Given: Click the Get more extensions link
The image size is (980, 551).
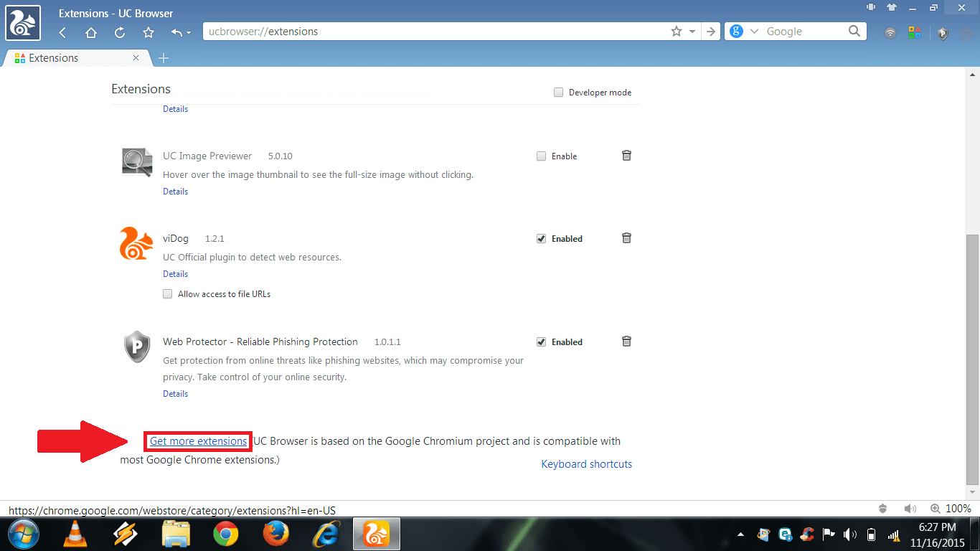Looking at the screenshot, I should (198, 441).
